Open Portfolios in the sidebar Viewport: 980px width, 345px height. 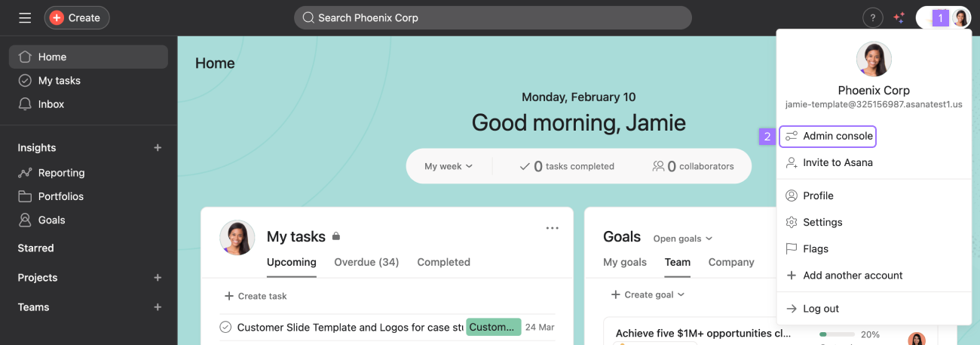(60, 196)
